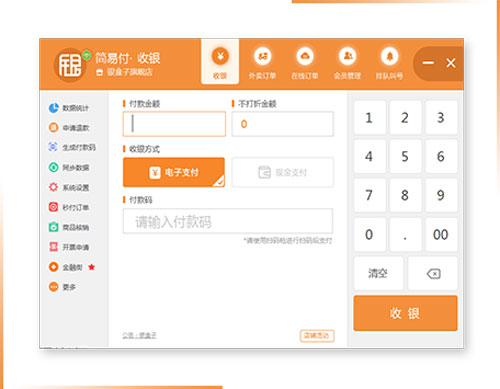Focus the 付款金额 payment amount field

(x=174, y=124)
